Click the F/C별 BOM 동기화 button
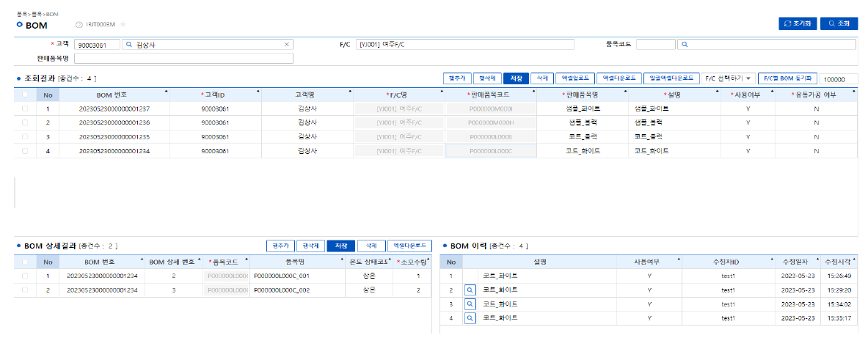 (x=787, y=78)
